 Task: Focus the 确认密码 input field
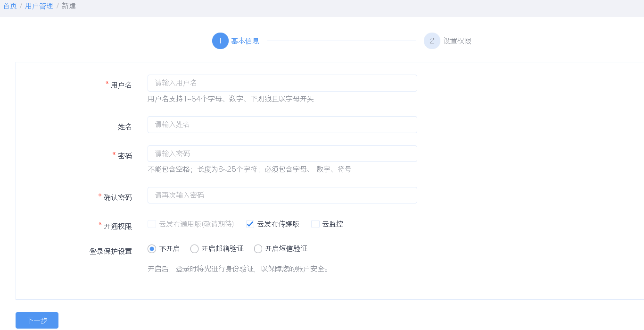click(x=282, y=195)
